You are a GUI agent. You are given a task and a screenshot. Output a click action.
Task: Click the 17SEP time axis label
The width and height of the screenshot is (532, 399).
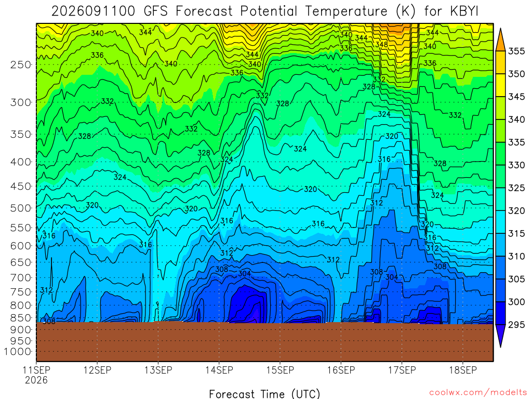click(x=402, y=370)
